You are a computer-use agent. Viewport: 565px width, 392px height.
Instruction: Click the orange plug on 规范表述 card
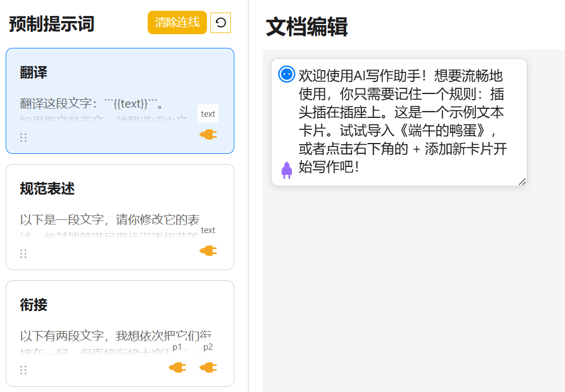(x=208, y=251)
